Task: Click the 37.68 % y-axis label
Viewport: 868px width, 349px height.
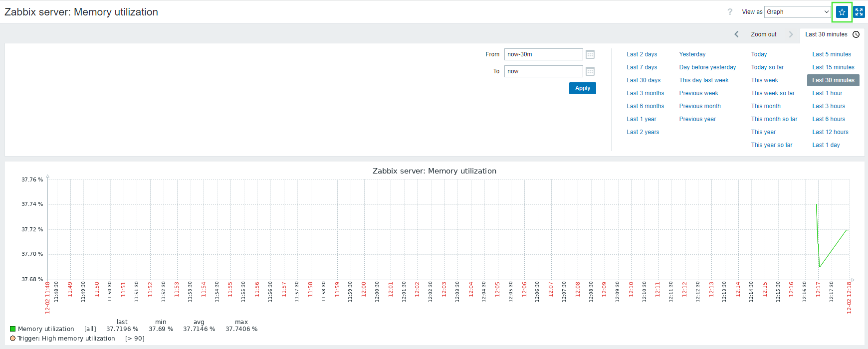Action: (x=32, y=280)
